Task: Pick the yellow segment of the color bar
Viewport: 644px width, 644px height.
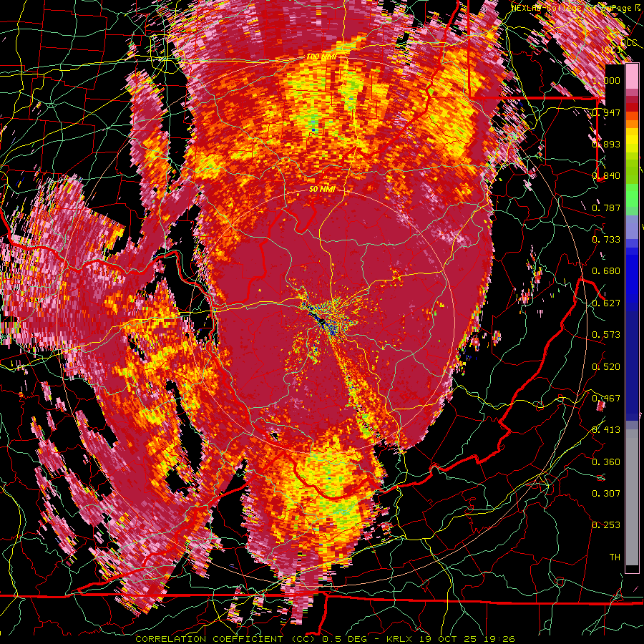Action: pyautogui.click(x=632, y=141)
